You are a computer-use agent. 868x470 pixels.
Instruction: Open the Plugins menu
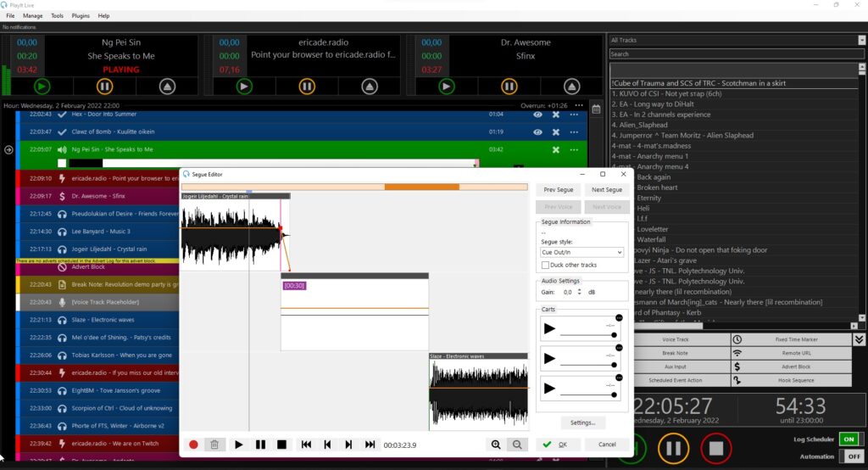81,15
